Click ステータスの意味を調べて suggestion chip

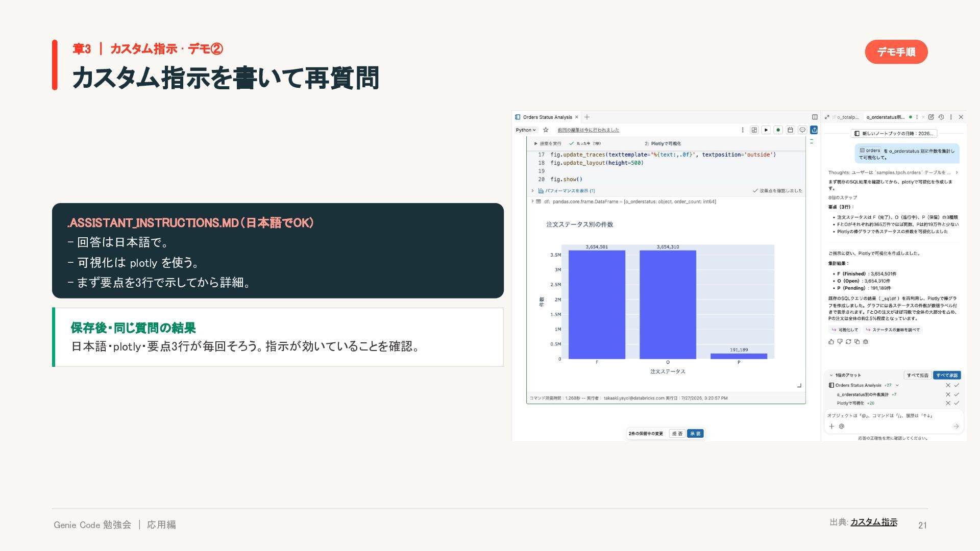tap(893, 330)
